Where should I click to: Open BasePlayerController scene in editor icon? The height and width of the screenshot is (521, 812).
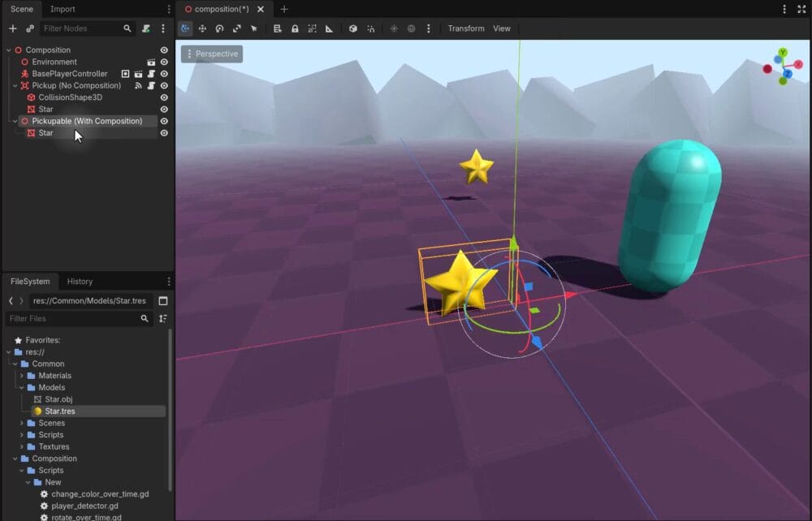138,74
